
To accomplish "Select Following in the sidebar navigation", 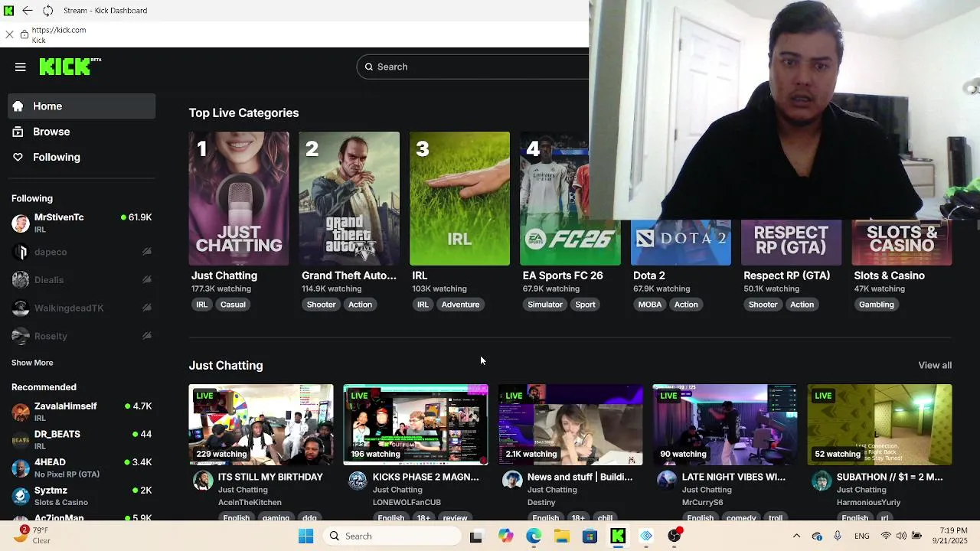I will [x=81, y=157].
